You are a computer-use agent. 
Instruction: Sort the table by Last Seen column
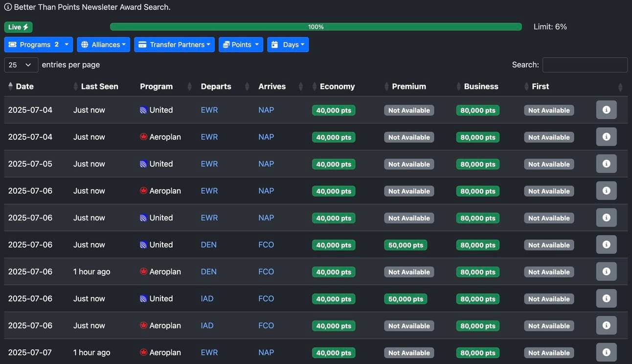[99, 86]
